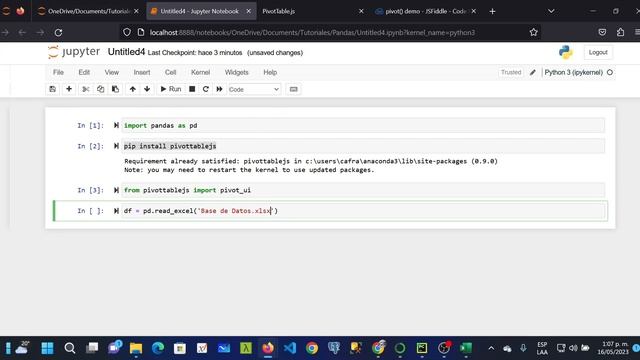Open the Widgets menu
640x360 pixels.
(x=236, y=72)
